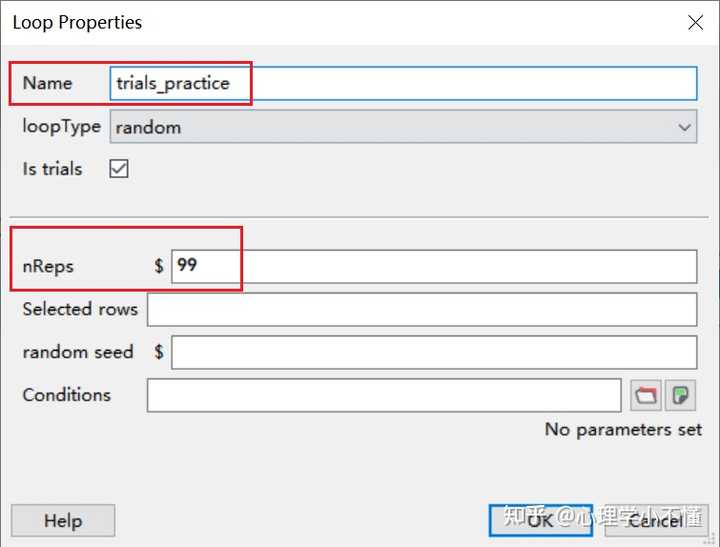Confirm the loop with OK
Image resolution: width=720 pixels, height=547 pixels.
tap(540, 520)
